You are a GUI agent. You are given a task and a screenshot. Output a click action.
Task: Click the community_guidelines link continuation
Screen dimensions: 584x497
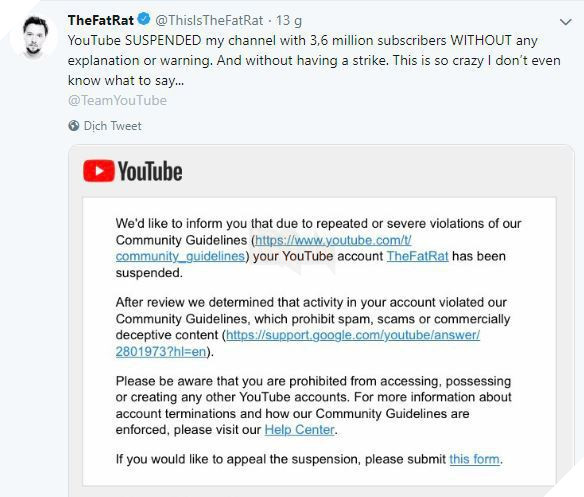[180, 256]
